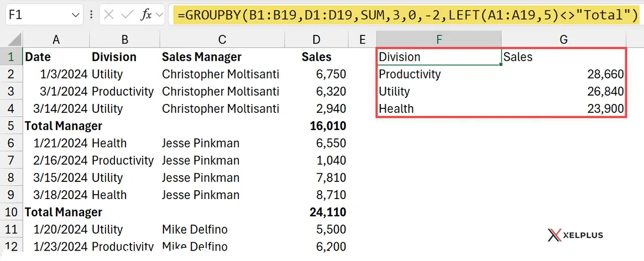Click the Enter checkmark icon in formula bar
Viewport: 644px width, 261px height.
[x=127, y=15]
